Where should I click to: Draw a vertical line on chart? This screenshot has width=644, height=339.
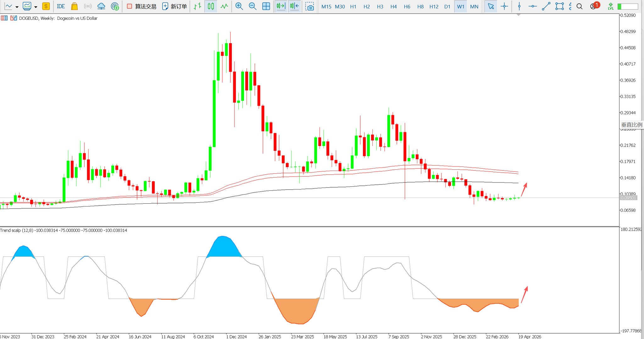(519, 6)
